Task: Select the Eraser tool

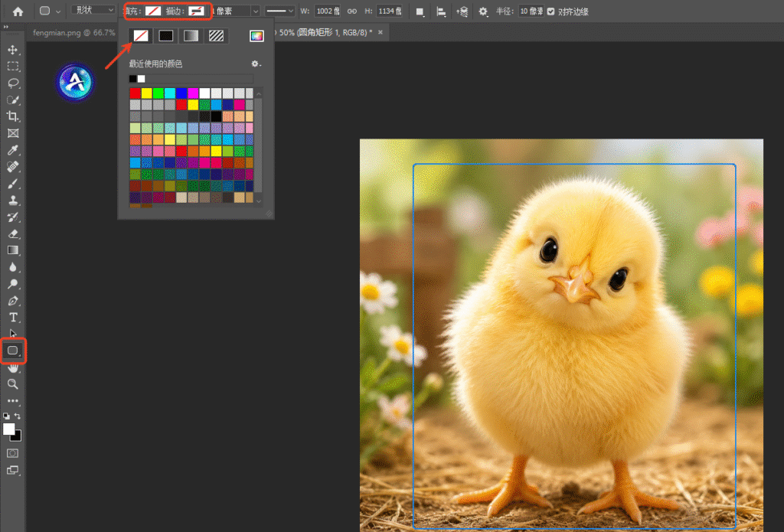Action: [13, 233]
